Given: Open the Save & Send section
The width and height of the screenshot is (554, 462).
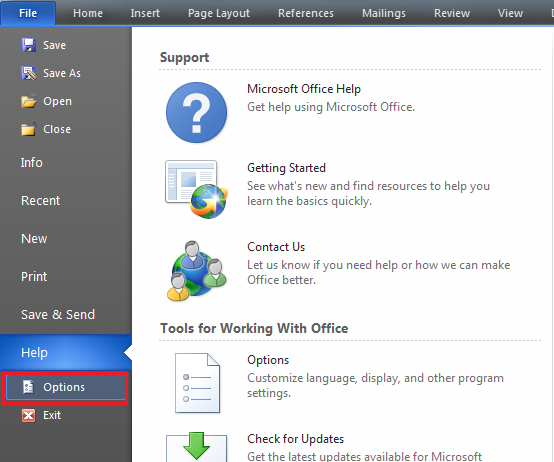Looking at the screenshot, I should pos(58,314).
